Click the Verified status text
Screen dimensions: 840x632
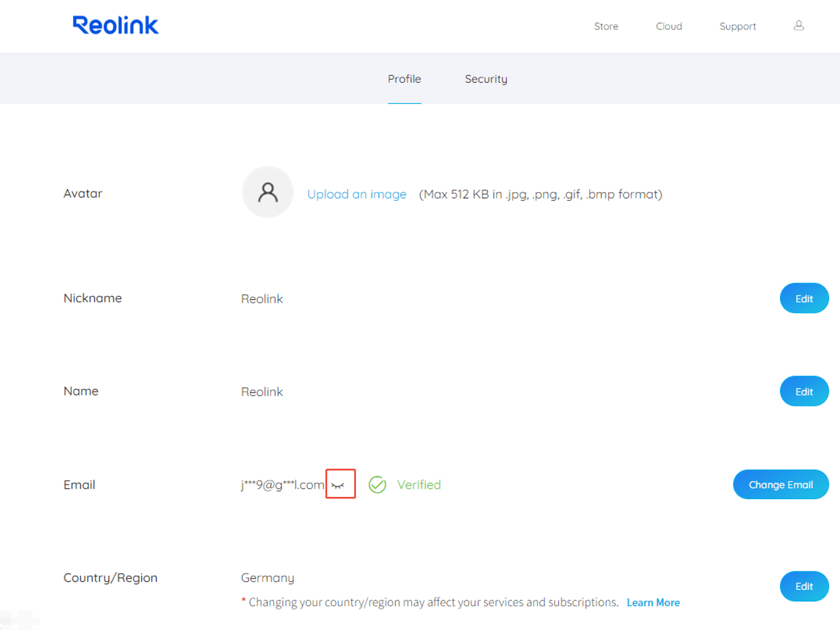[x=419, y=485]
